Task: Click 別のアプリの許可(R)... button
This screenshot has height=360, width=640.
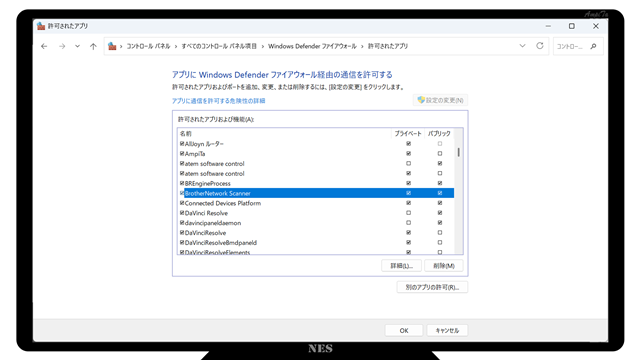Action: (432, 287)
